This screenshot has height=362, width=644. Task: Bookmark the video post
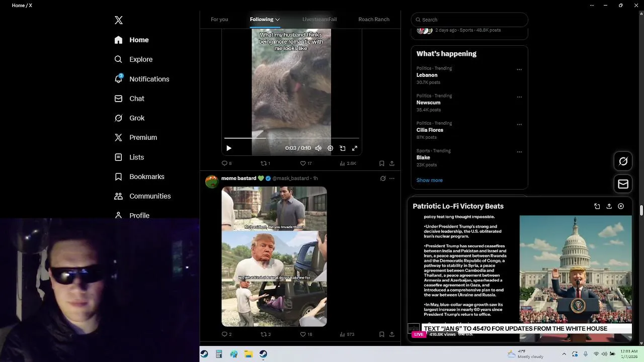tap(382, 163)
